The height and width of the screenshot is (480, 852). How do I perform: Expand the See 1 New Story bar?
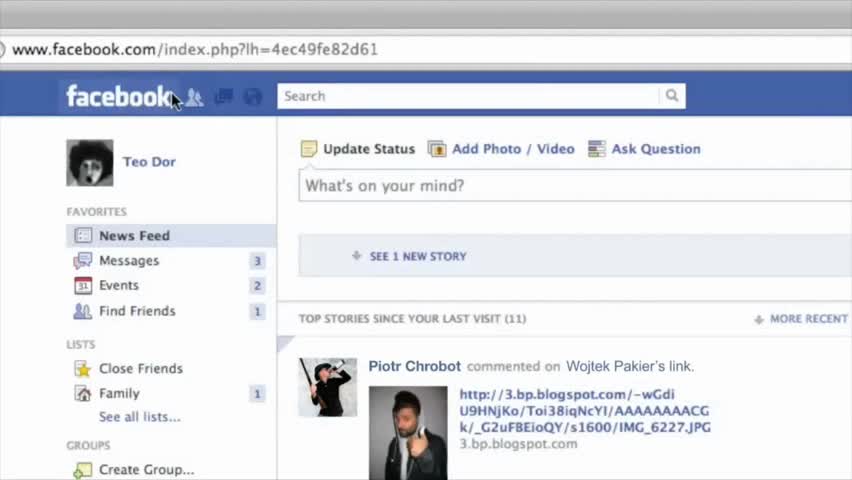(417, 257)
